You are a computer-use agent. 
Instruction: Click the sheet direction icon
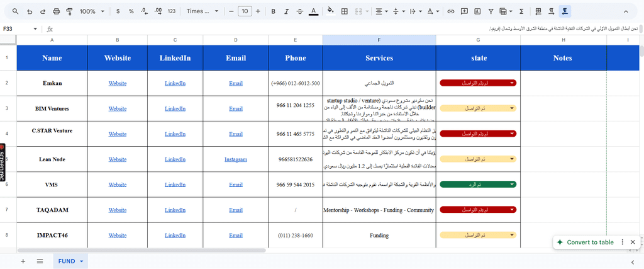[x=538, y=11]
